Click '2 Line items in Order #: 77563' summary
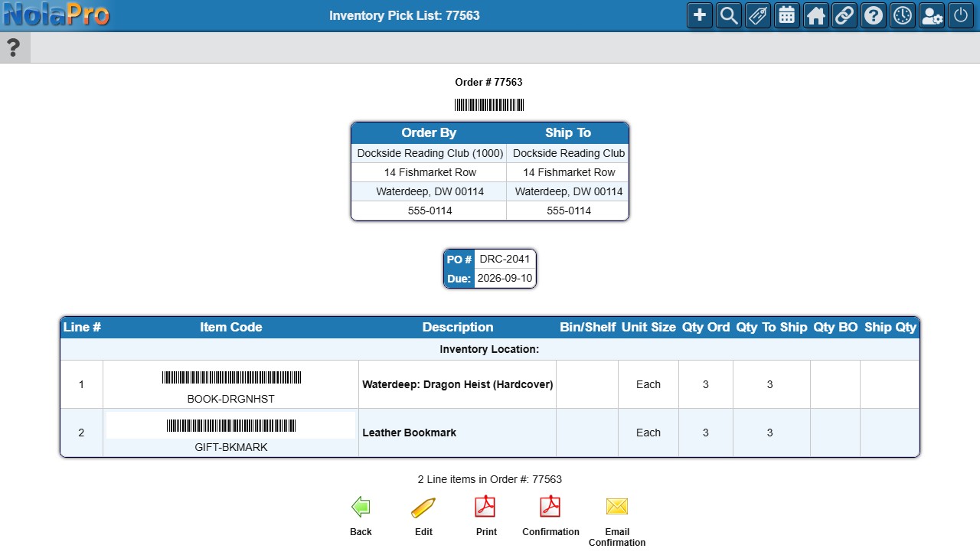The width and height of the screenshot is (980, 555). click(x=490, y=479)
